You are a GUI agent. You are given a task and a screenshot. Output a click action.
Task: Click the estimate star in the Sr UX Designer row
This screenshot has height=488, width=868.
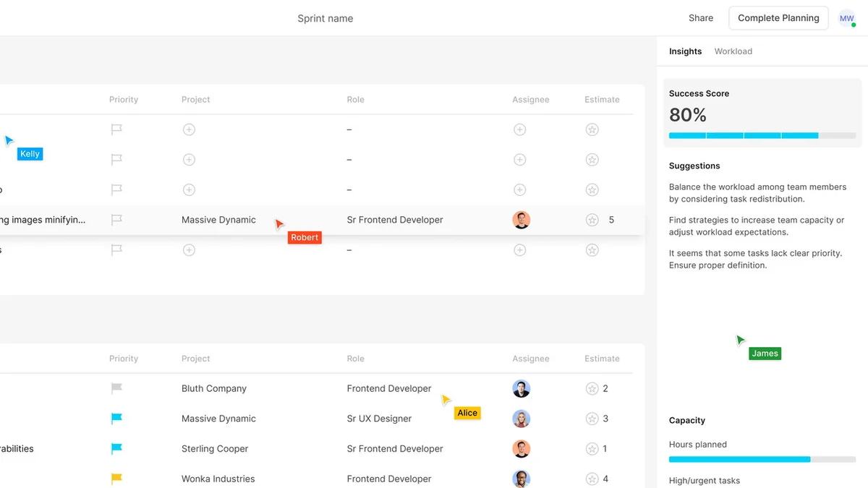pos(592,419)
